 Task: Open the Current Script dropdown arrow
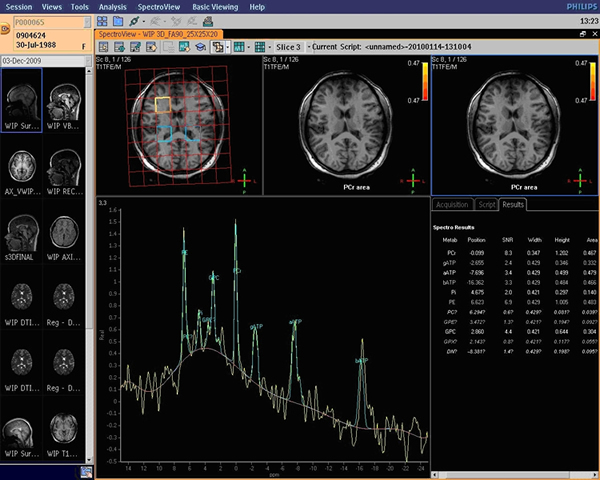[x=309, y=47]
